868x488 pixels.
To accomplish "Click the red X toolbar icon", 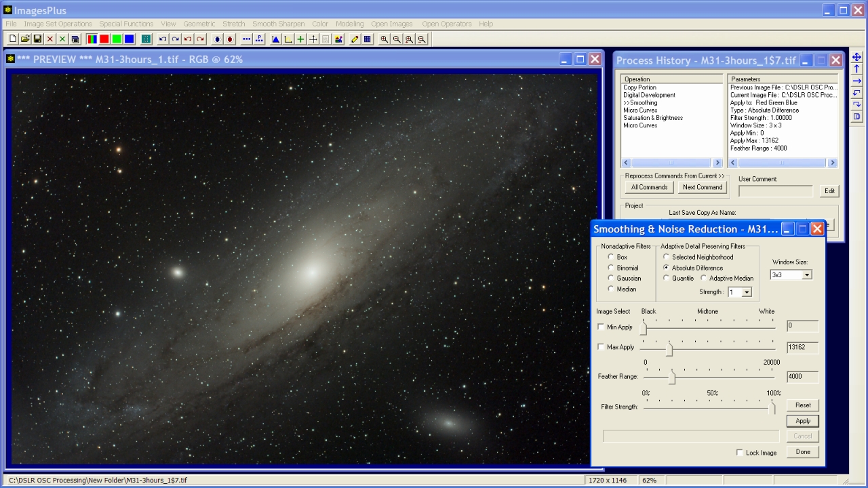I will click(50, 39).
